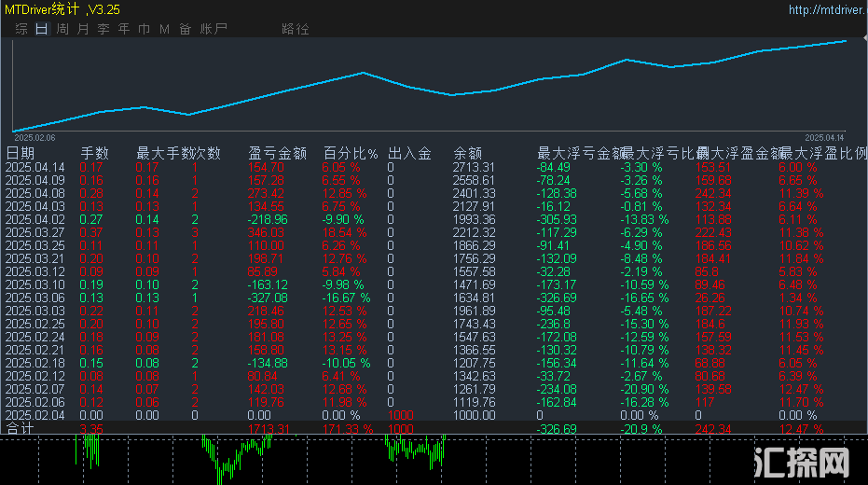Click the balance value 2558.61
868x485 pixels.
tap(474, 181)
